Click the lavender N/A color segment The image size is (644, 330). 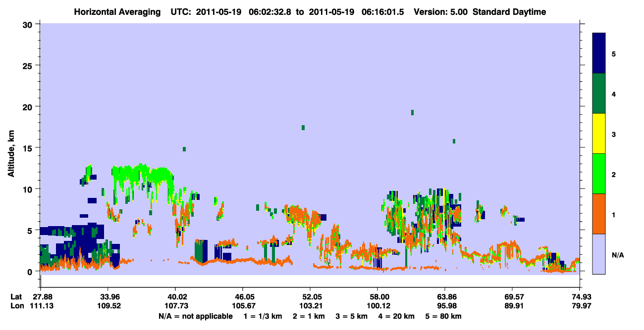[599, 254]
